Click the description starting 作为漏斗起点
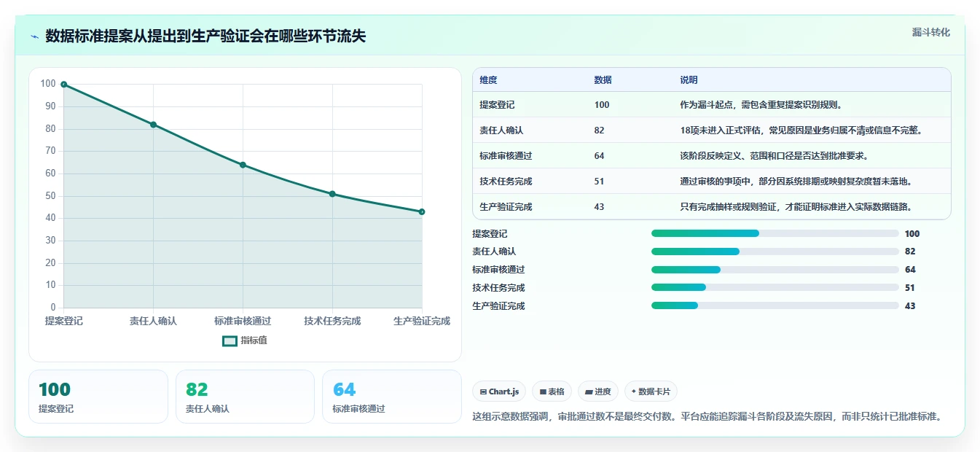 tap(761, 105)
